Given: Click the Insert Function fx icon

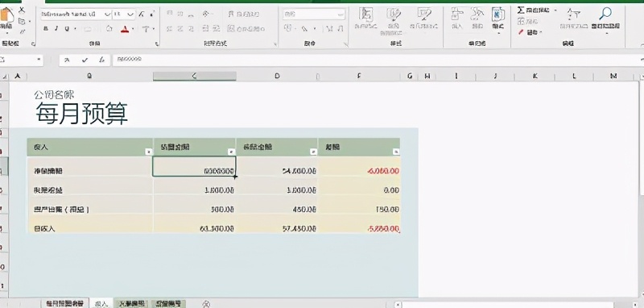Looking at the screenshot, I should coord(101,60).
